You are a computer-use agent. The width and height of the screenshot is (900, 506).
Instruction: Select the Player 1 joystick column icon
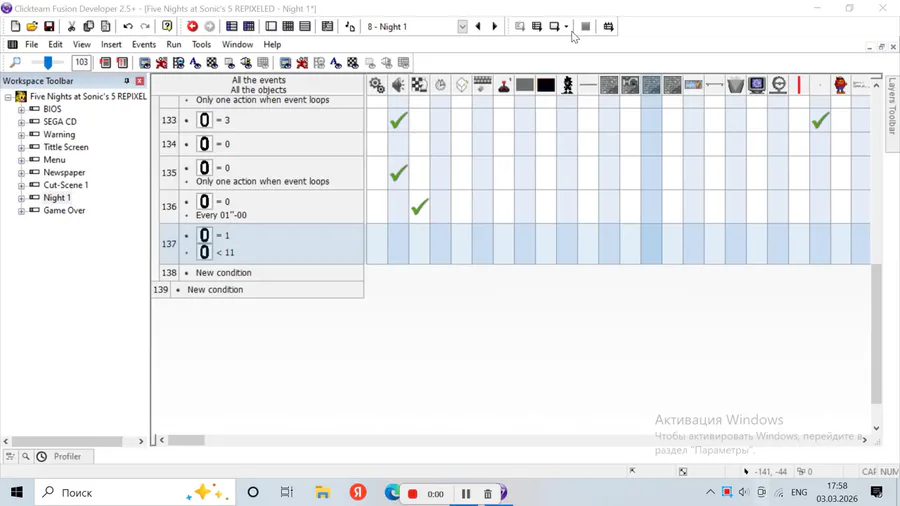[504, 85]
